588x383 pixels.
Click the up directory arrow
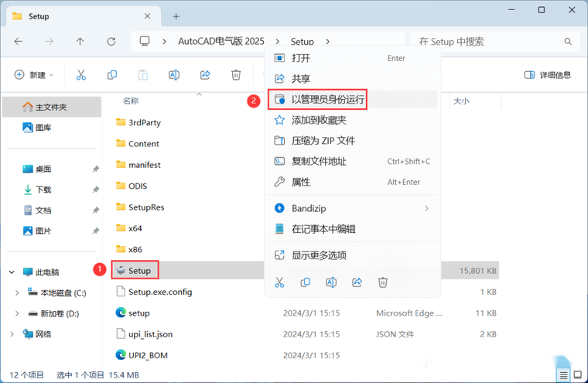point(80,41)
